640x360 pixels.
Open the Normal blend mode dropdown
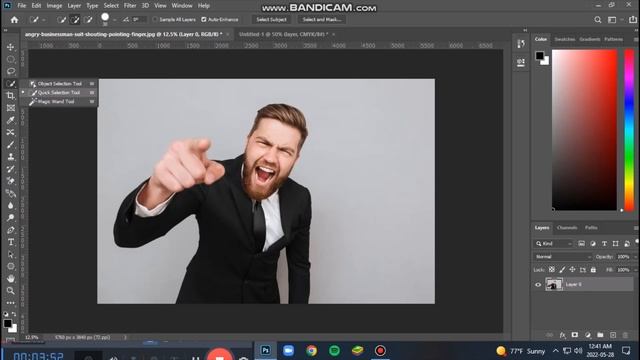click(x=562, y=257)
